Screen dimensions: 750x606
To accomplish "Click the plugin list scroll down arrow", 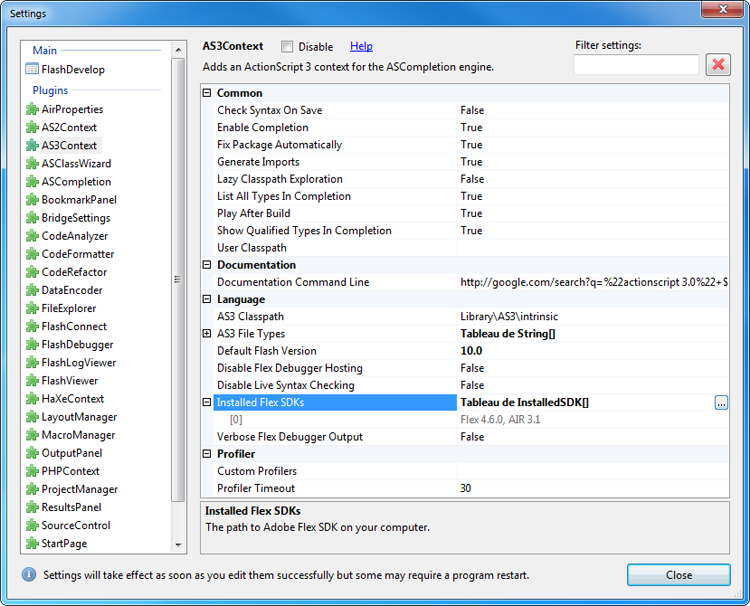I will click(x=179, y=545).
